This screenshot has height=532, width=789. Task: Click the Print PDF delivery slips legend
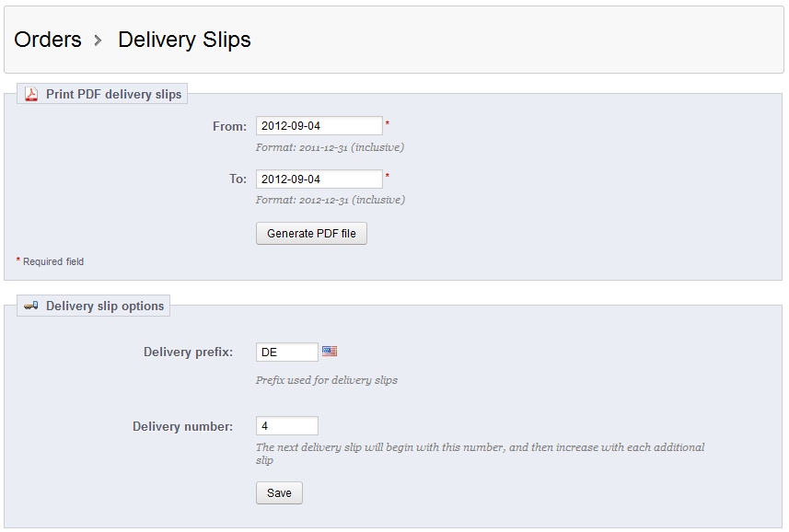(113, 94)
